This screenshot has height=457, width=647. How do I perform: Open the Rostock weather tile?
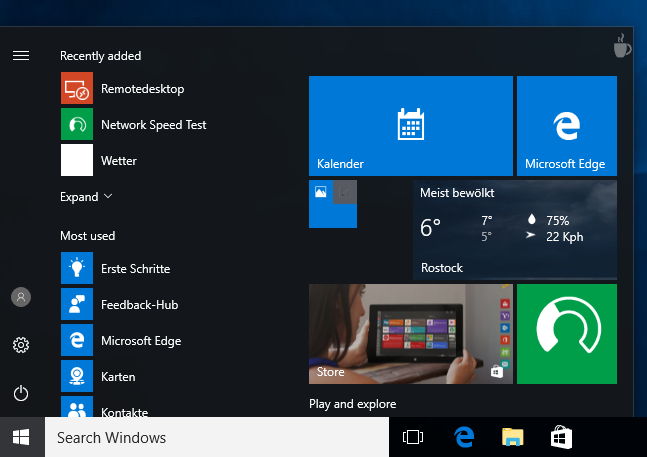click(515, 230)
